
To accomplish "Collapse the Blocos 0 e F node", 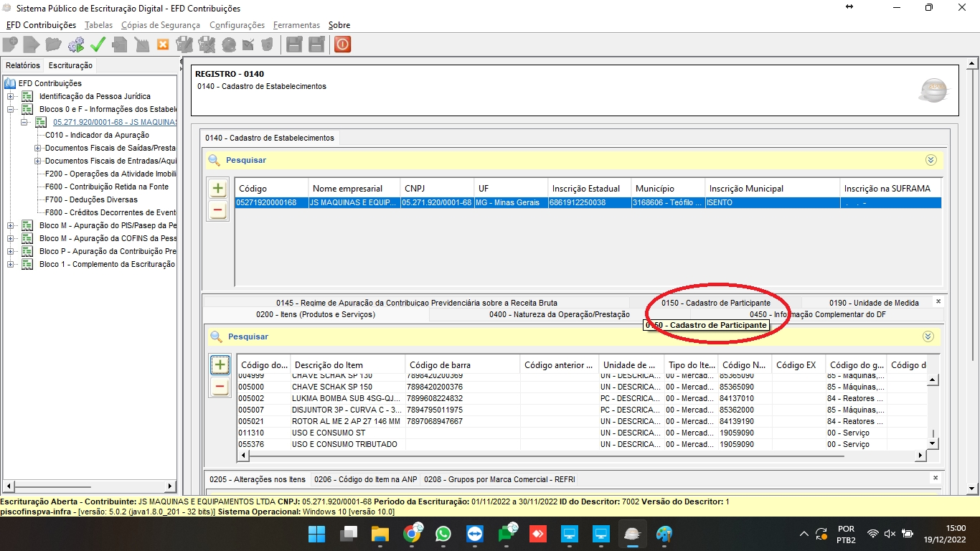I will pyautogui.click(x=11, y=110).
